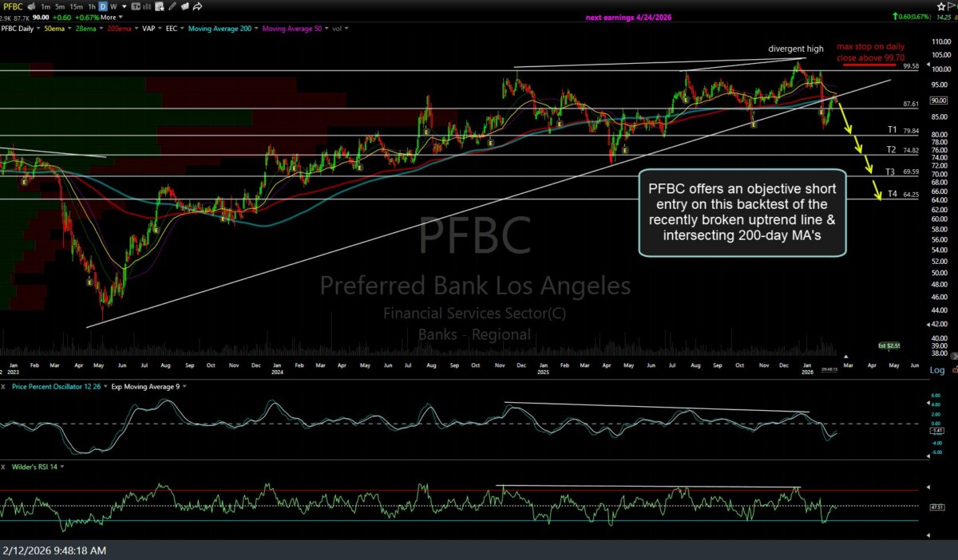The height and width of the screenshot is (560, 958).
Task: Click the symbol lookup icon beside PFBC
Action: pyautogui.click(x=31, y=7)
